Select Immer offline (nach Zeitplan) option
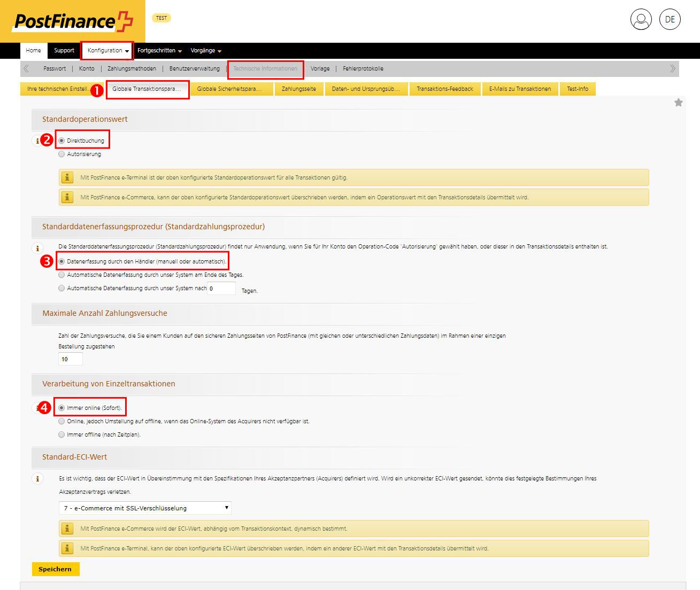The image size is (700, 590). tap(61, 434)
